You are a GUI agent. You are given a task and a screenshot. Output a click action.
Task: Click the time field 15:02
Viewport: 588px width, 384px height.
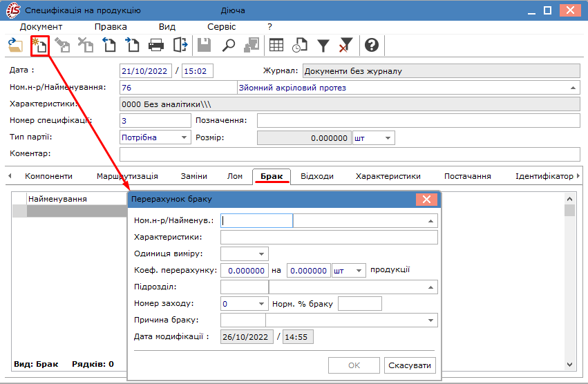(x=198, y=71)
